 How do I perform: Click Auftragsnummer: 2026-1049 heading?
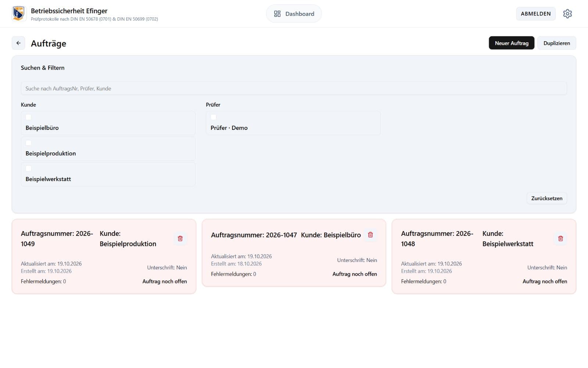57,238
